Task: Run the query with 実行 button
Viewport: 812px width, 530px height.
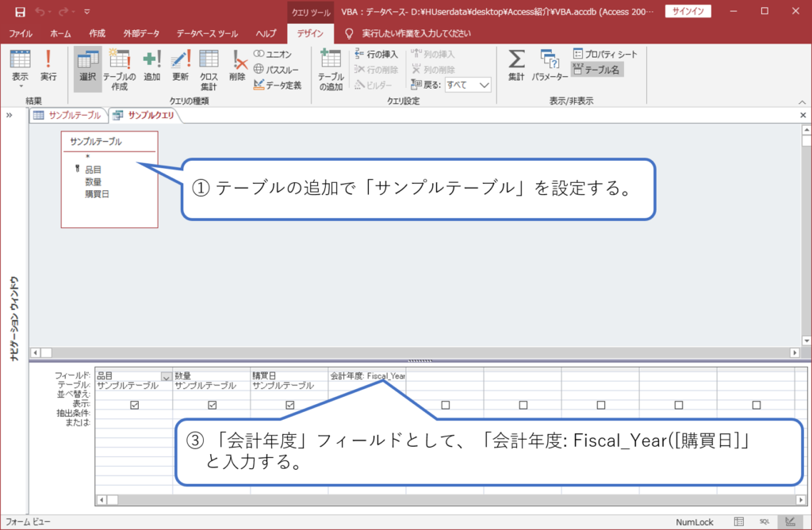Action: (x=48, y=66)
